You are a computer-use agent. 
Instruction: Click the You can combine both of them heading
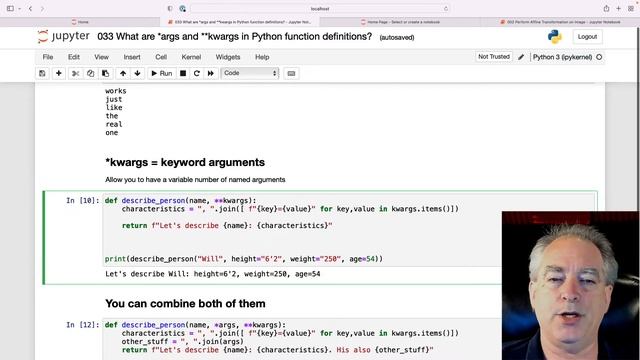[x=185, y=304]
